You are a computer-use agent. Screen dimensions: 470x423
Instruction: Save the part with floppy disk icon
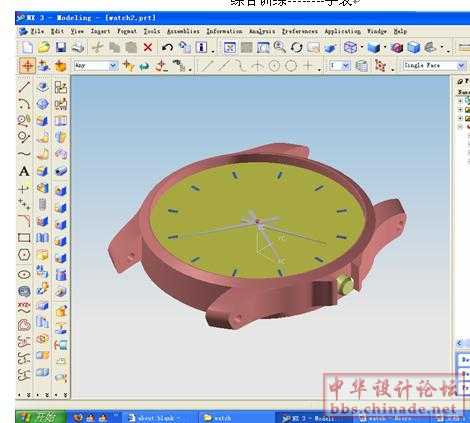[x=61, y=47]
